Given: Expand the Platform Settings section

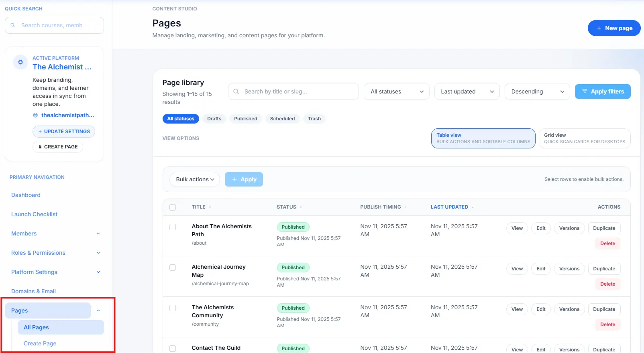Looking at the screenshot, I should pos(98,272).
